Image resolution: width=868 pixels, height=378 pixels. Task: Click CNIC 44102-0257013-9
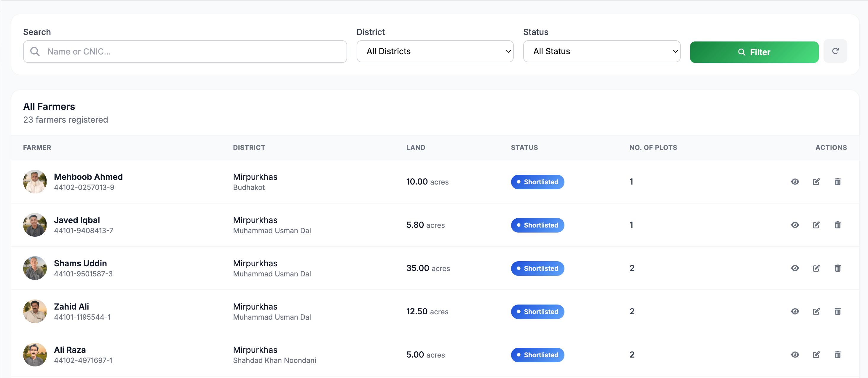(x=84, y=188)
